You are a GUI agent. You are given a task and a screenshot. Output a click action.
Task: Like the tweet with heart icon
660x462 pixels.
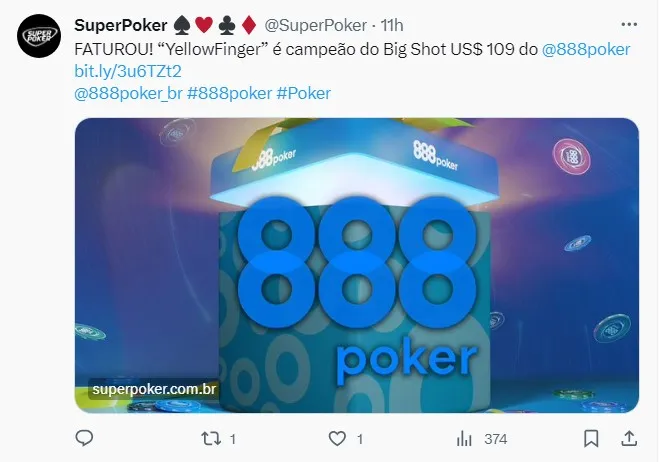tap(337, 439)
